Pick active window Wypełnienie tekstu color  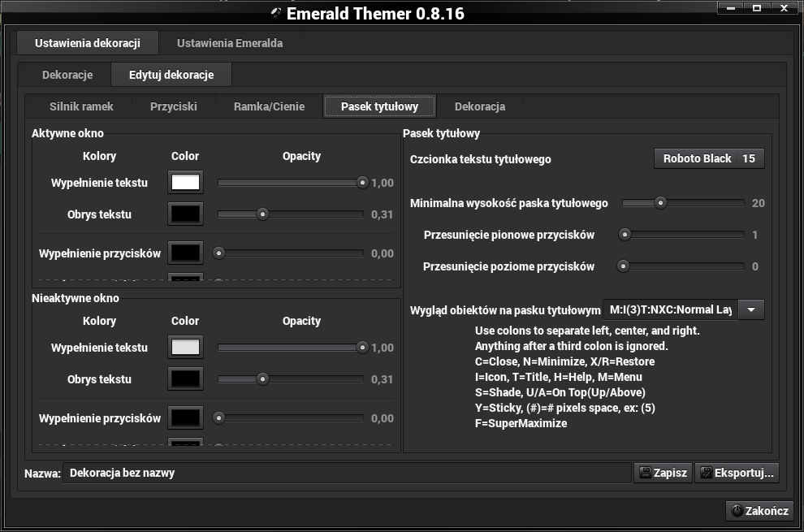(x=186, y=182)
